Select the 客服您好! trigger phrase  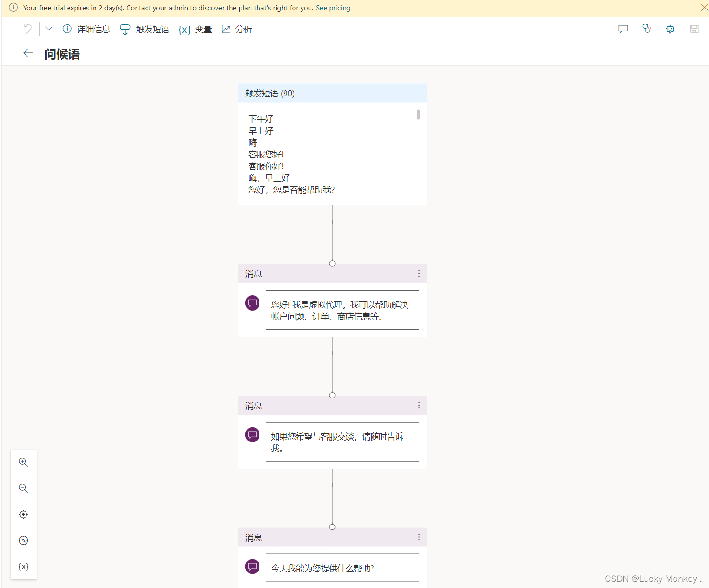click(266, 154)
